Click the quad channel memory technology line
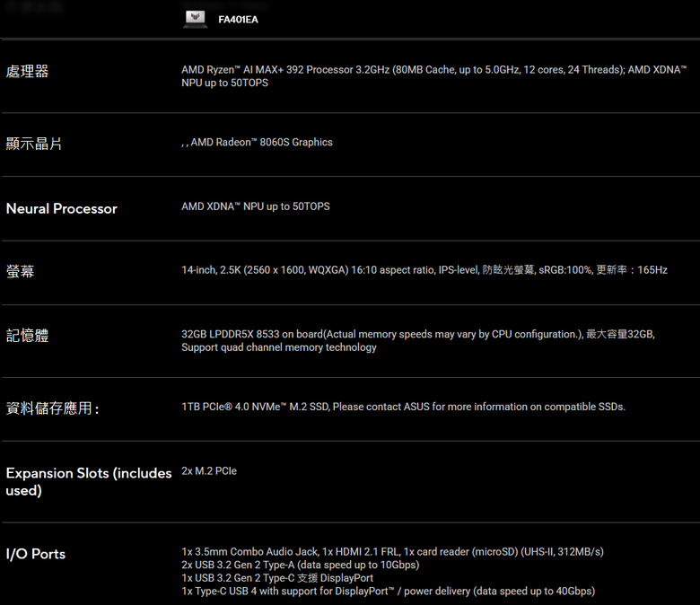The height and width of the screenshot is (605, 700). (278, 347)
